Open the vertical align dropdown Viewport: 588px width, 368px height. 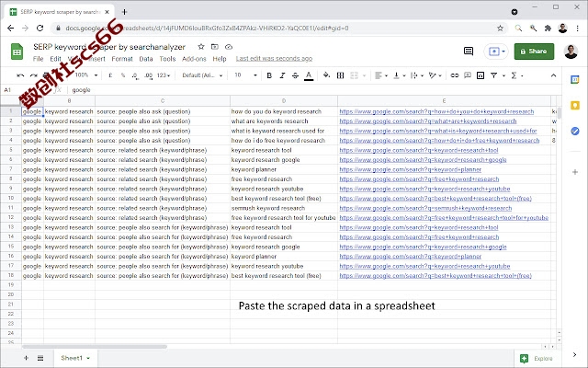[x=400, y=75]
